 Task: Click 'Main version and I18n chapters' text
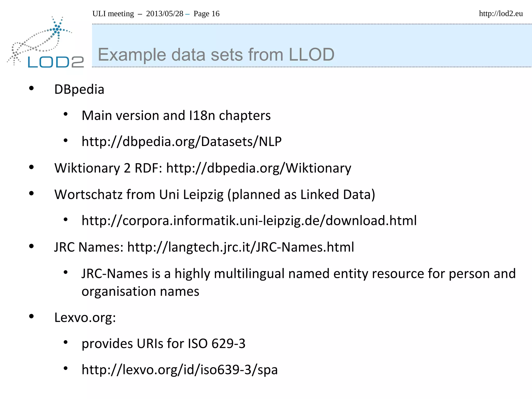176,116
